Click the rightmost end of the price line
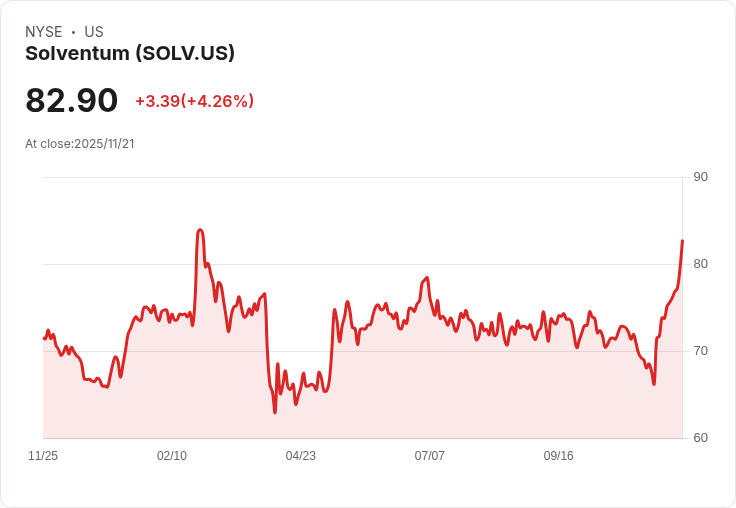This screenshot has height=508, width=736. pyautogui.click(x=682, y=241)
